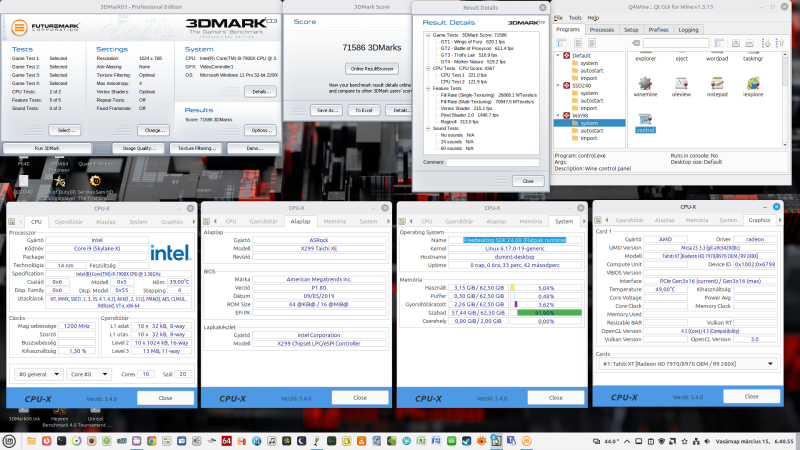Collapse the CPU Tests node in Result Details
Image resolution: width=800 pixels, height=450 pixels.
428,68
